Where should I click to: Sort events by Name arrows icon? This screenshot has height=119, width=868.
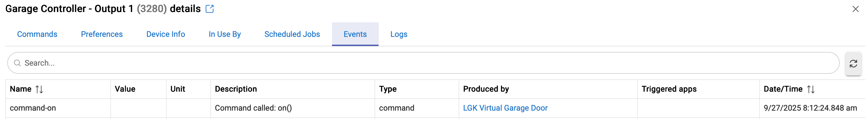pos(39,89)
